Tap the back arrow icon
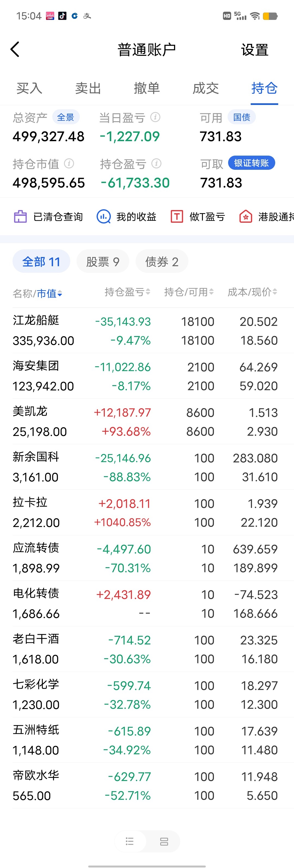The image size is (294, 868). 15,50
